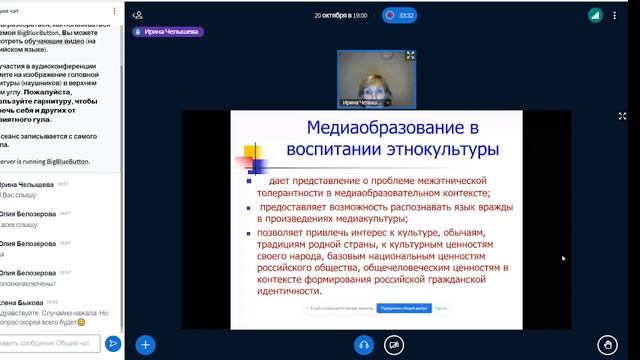Toggle webcam sharing button
Image resolution: width=640 pixels, height=360 pixels.
394,345
